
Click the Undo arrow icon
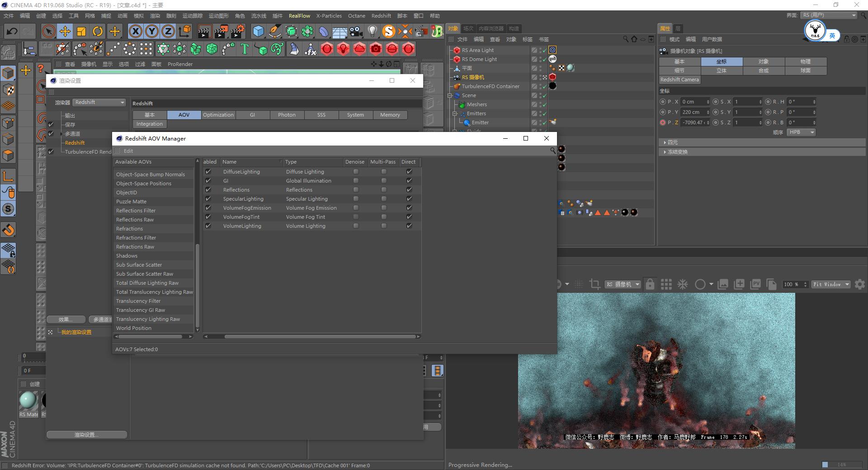pos(12,31)
